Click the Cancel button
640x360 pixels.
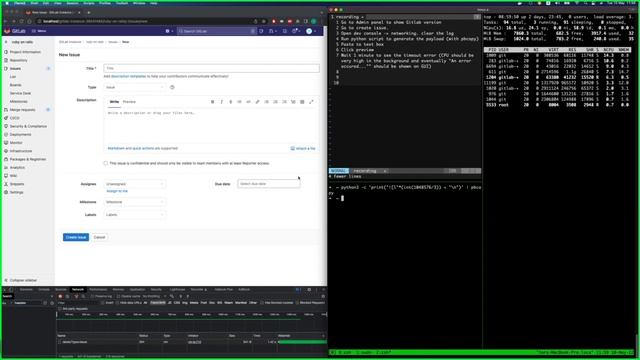(x=99, y=237)
